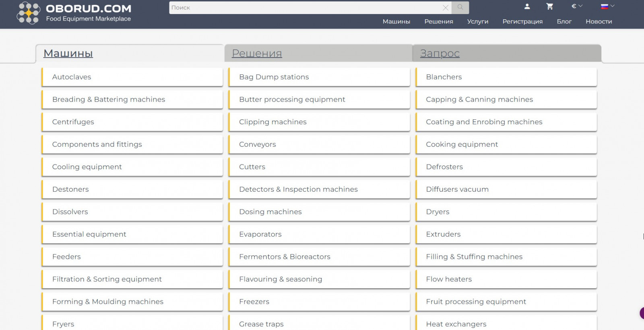The height and width of the screenshot is (330, 644).
Task: Switch to the Решения tab
Action: coord(318,53)
